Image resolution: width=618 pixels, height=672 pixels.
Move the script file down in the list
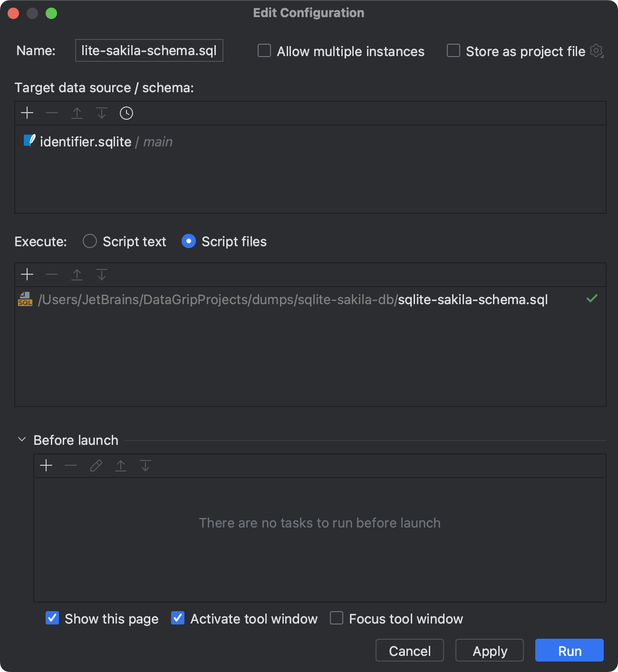pos(101,275)
